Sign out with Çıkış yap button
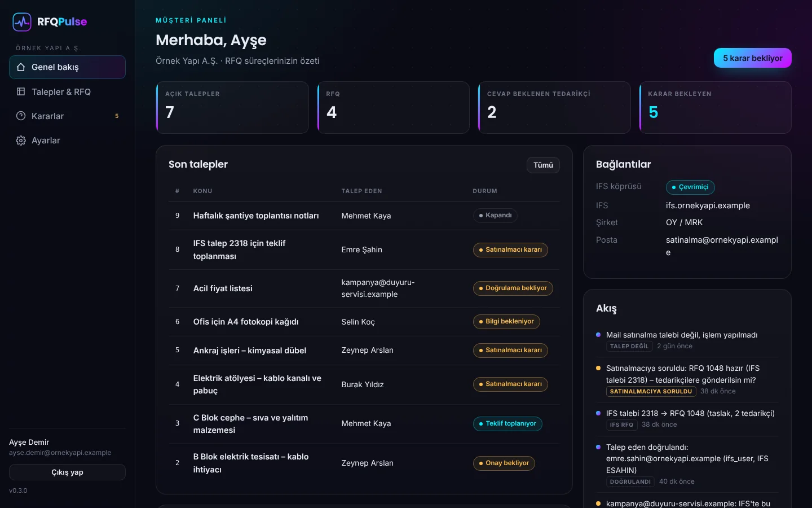This screenshot has width=812, height=508. (67, 472)
